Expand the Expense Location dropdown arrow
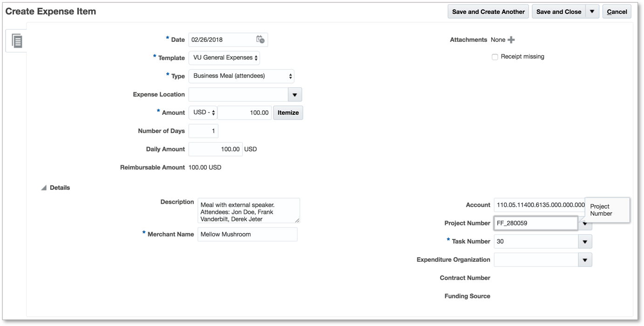Image resolution: width=644 pixels, height=326 pixels. (295, 95)
